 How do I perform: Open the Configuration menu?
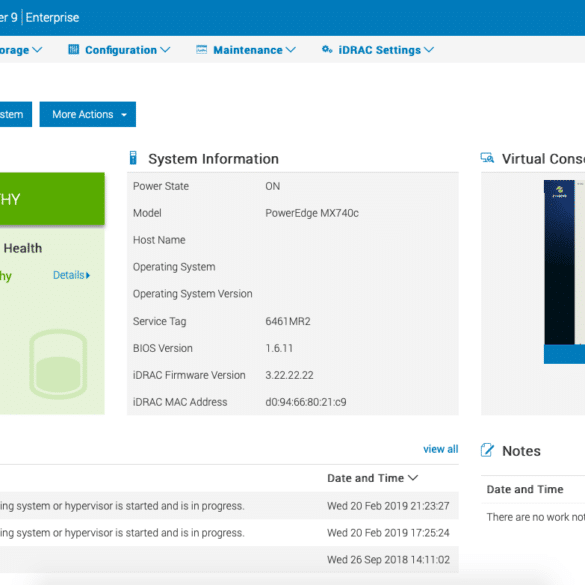coord(119,50)
